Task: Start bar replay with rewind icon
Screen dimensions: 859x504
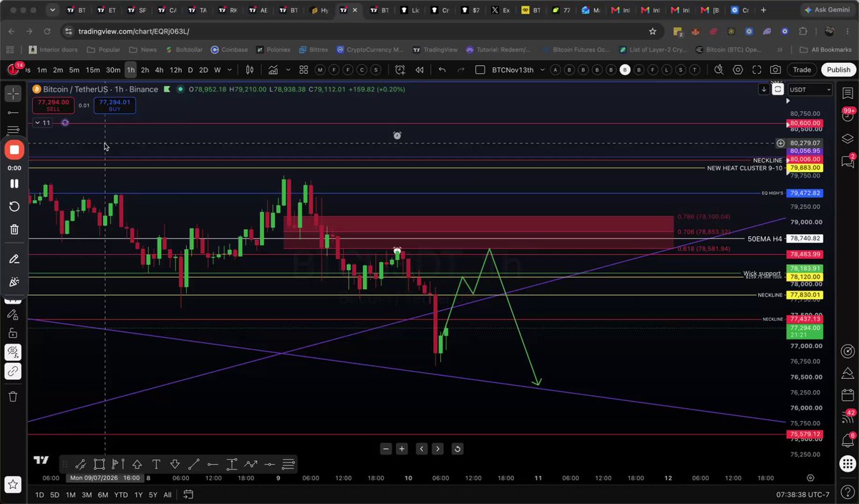Action: tap(419, 69)
